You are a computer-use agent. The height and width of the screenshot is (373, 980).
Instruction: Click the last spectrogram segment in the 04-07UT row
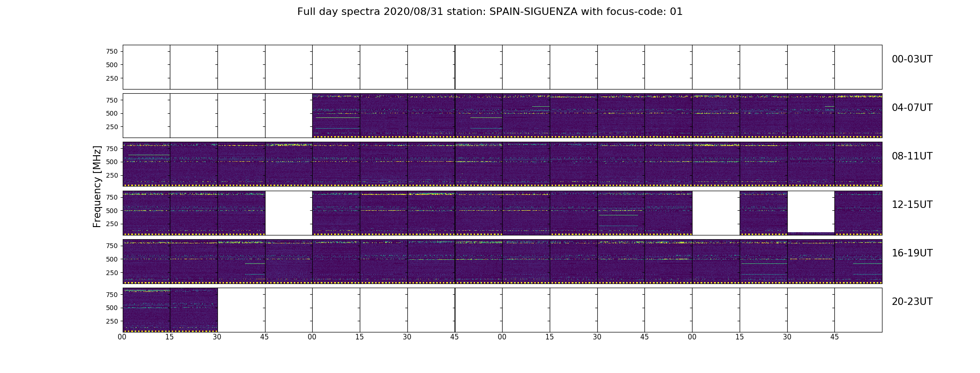858,116
